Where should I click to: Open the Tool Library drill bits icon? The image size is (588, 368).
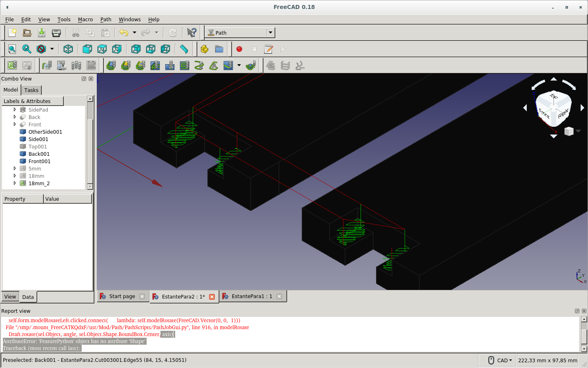(76, 65)
